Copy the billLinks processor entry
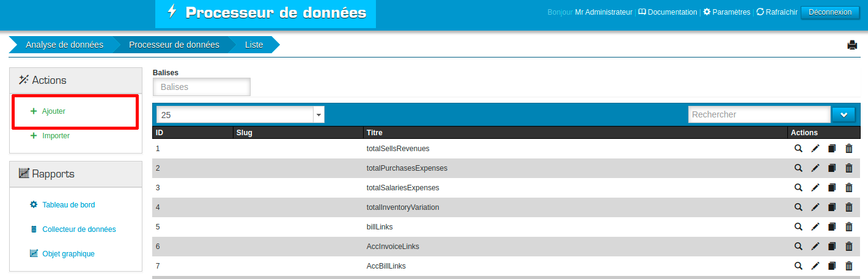868x279 pixels. click(x=831, y=227)
